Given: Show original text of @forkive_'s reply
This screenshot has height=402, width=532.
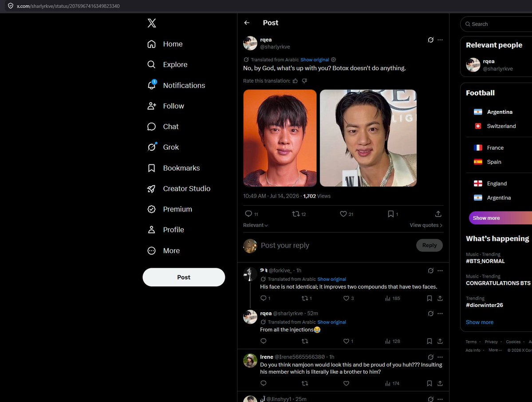Looking at the screenshot, I should tap(331, 279).
